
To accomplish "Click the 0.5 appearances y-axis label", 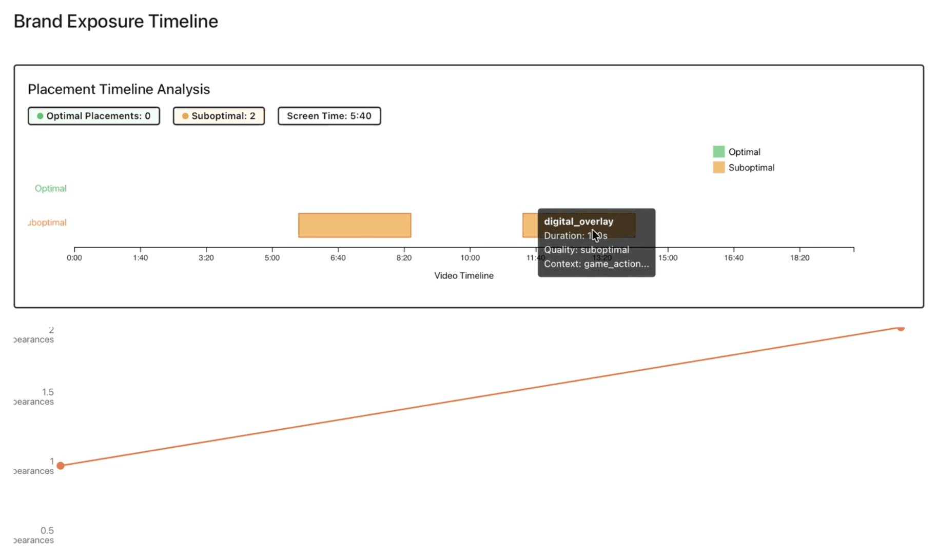I will tap(34, 535).
